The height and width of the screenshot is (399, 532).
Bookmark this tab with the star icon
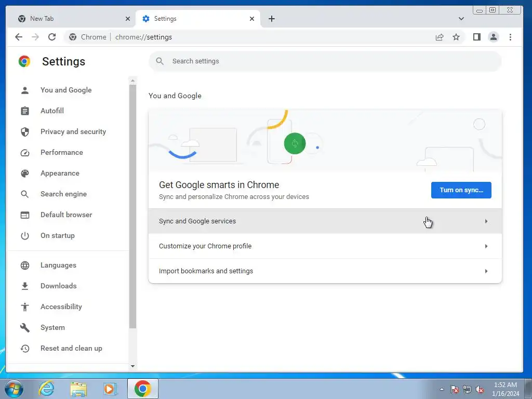tap(456, 37)
